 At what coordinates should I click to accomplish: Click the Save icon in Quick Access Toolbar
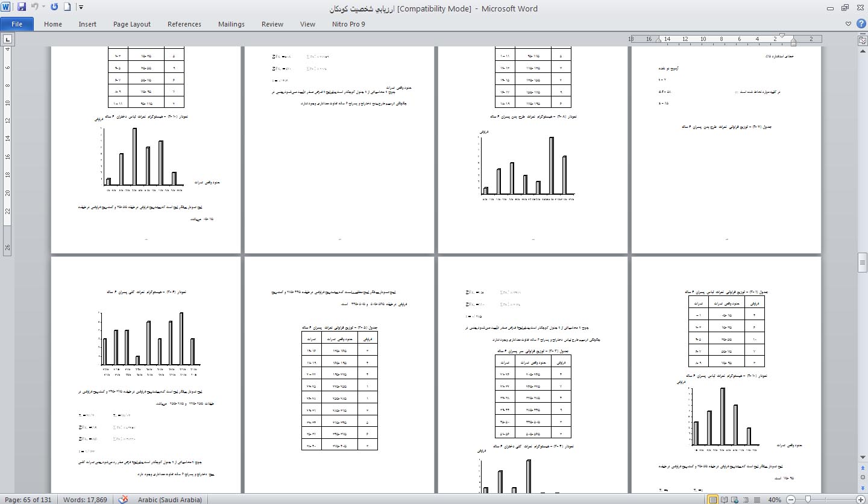tap(22, 8)
